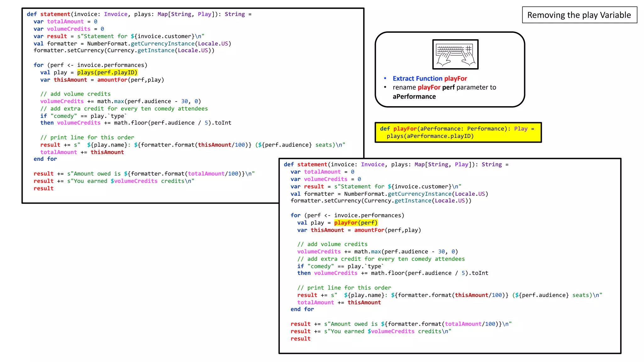This screenshot has height=362, width=644.
Task: Click 'def statement' in bottom-right code block
Action: 306,164
